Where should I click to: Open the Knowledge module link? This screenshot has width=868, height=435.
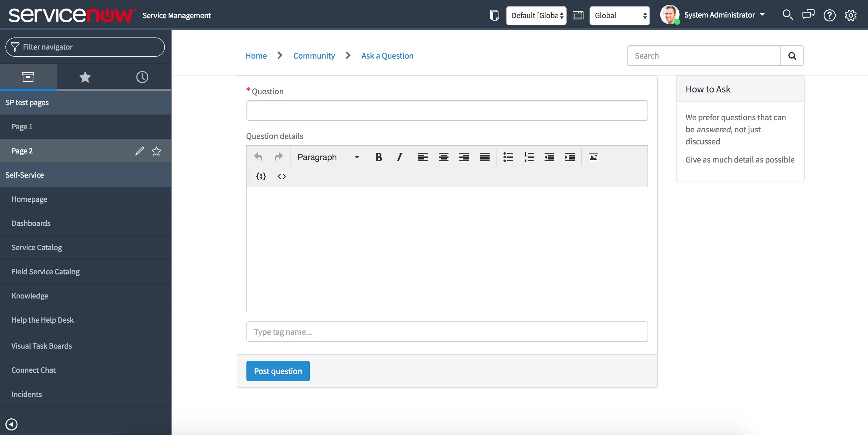click(30, 295)
